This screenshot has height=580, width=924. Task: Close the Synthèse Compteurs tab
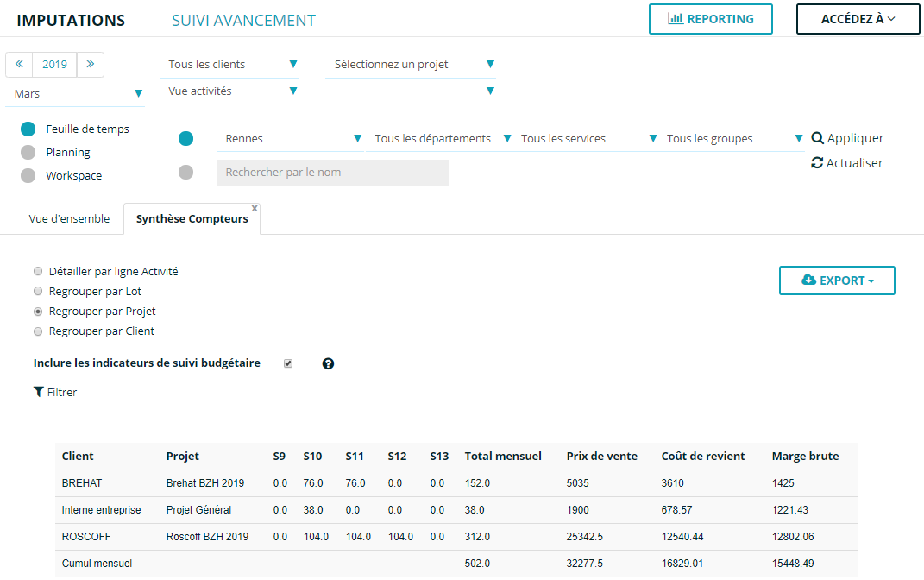pyautogui.click(x=255, y=208)
